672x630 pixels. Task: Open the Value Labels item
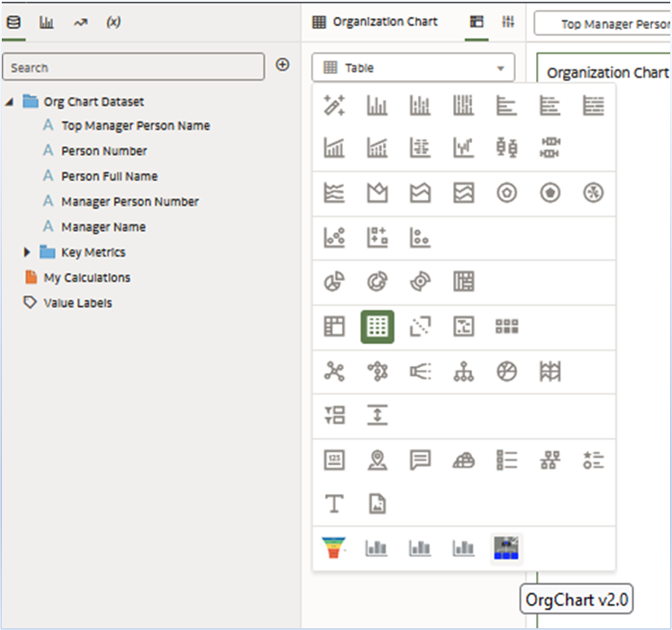point(77,303)
